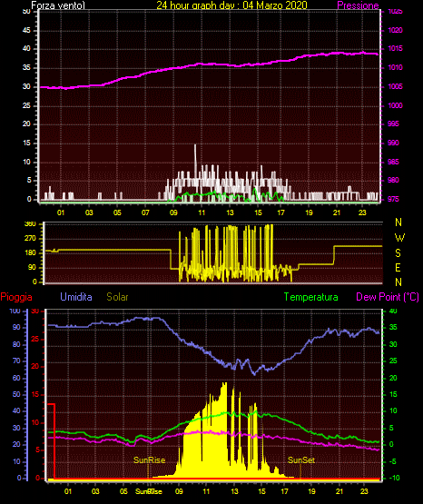Viewport: 423px width, 504px height.
Task: Click the '1000' pressure axis value
Action: coord(395,105)
